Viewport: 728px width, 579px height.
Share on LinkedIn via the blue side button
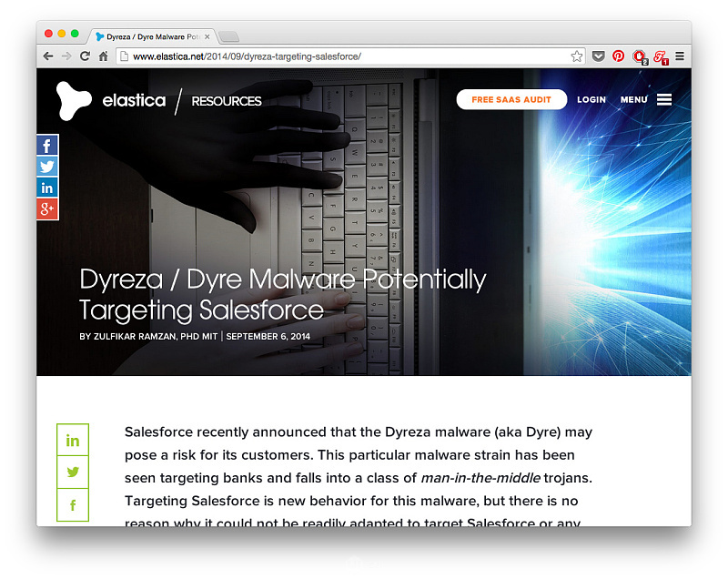[x=47, y=188]
